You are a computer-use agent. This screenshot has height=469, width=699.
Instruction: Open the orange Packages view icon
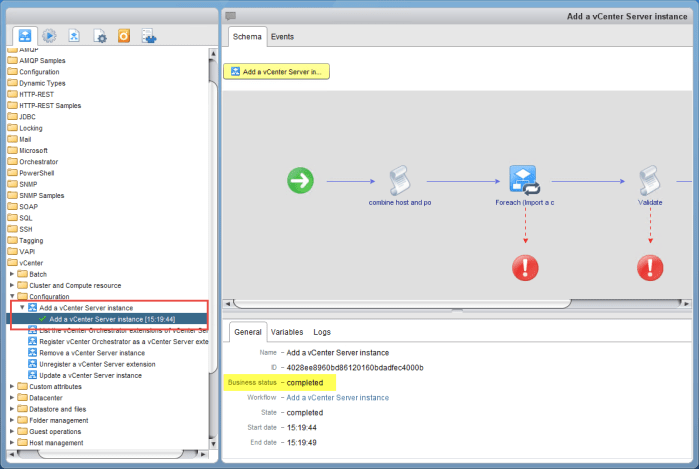[x=124, y=36]
